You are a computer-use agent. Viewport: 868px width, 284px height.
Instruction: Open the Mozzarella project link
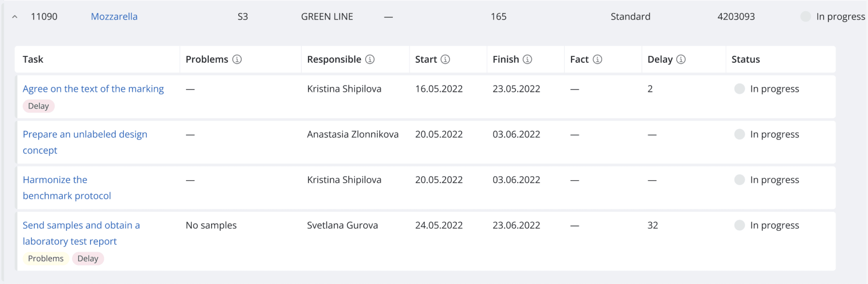click(114, 17)
